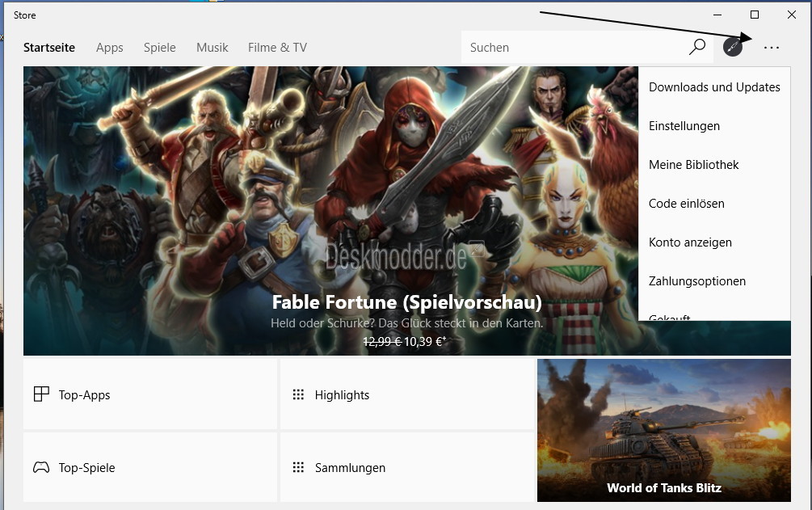Select Downloads und Updates menu entry
Screen dimensions: 812x510
point(715,87)
